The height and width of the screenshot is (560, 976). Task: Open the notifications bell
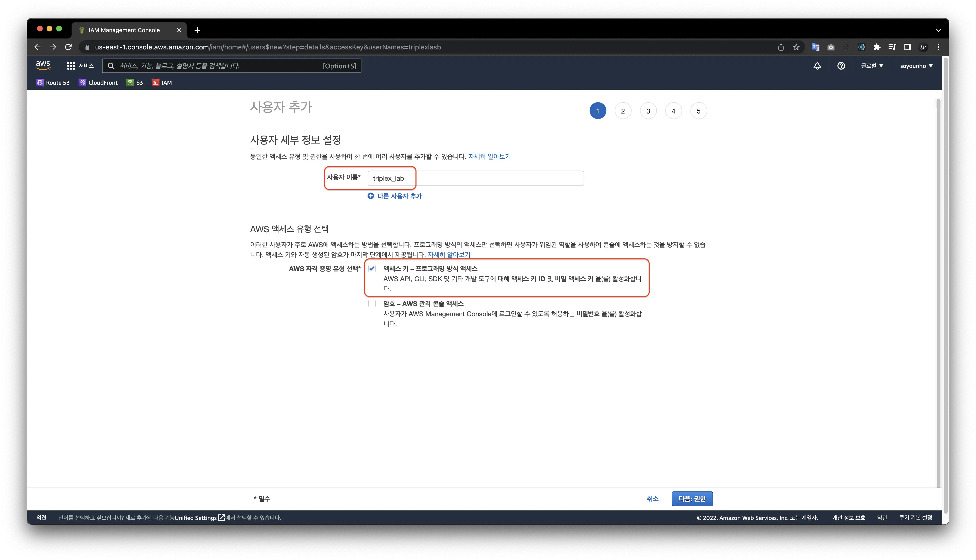[817, 66]
